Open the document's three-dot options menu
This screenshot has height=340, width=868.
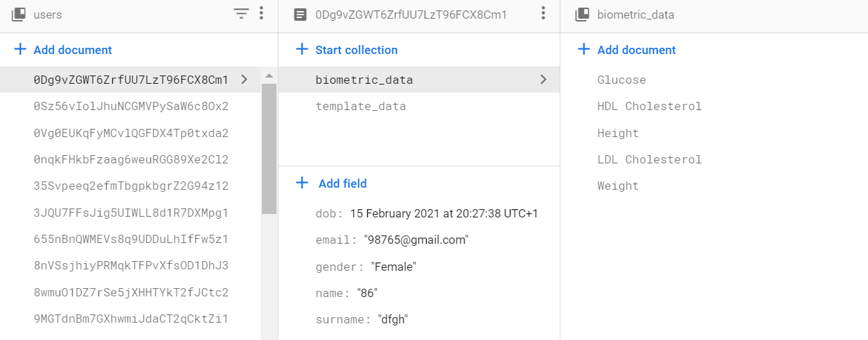[x=543, y=14]
